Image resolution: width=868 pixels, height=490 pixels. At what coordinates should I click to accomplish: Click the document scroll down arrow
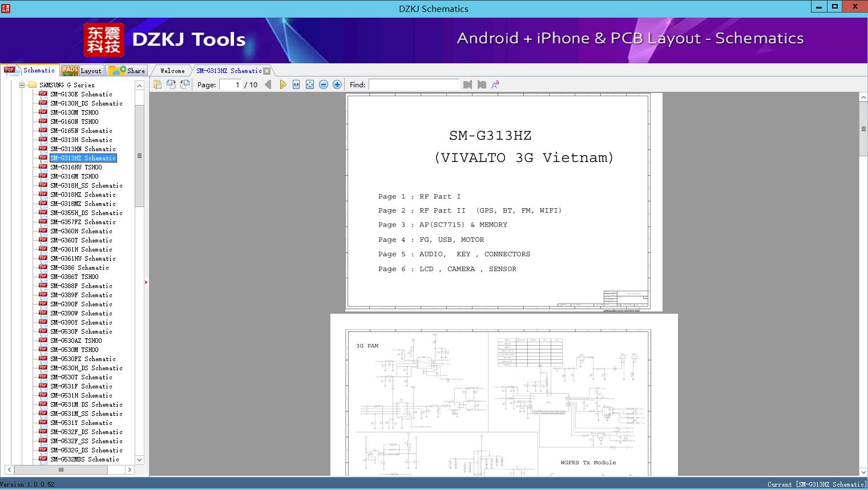[x=863, y=472]
